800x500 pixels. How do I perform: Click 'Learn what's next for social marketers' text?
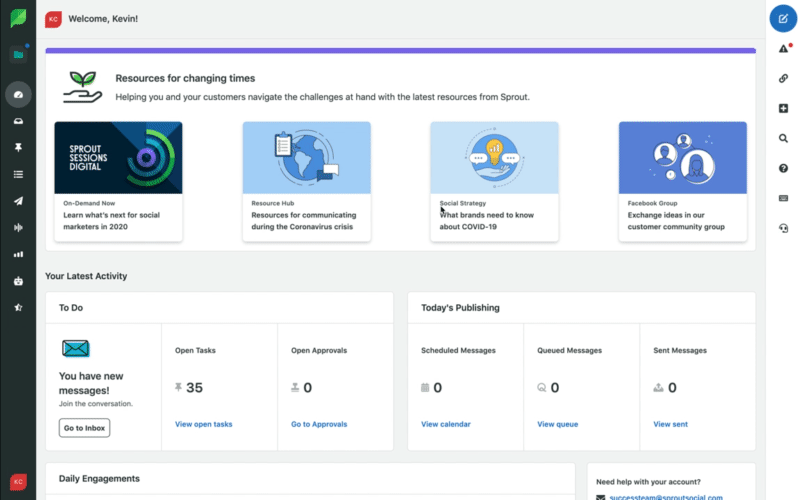pyautogui.click(x=111, y=221)
